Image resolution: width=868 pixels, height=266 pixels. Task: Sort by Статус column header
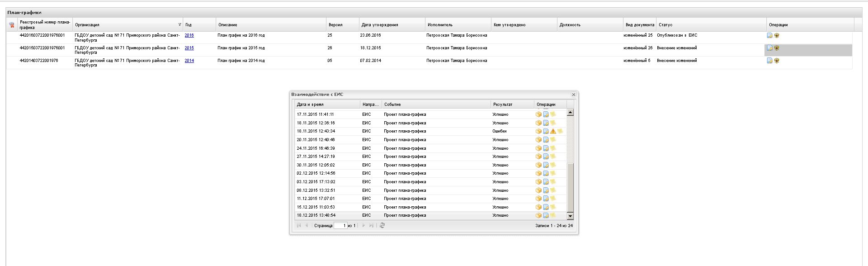(x=711, y=25)
